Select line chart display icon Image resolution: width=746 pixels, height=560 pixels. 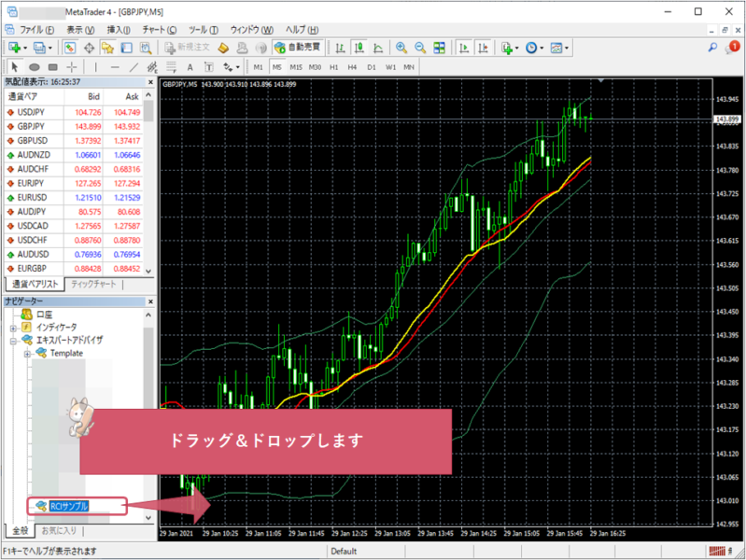[378, 48]
